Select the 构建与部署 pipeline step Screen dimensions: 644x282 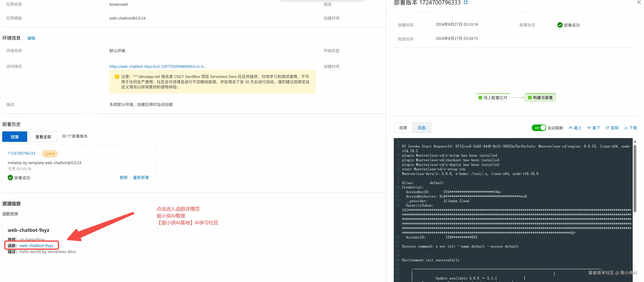coord(540,98)
